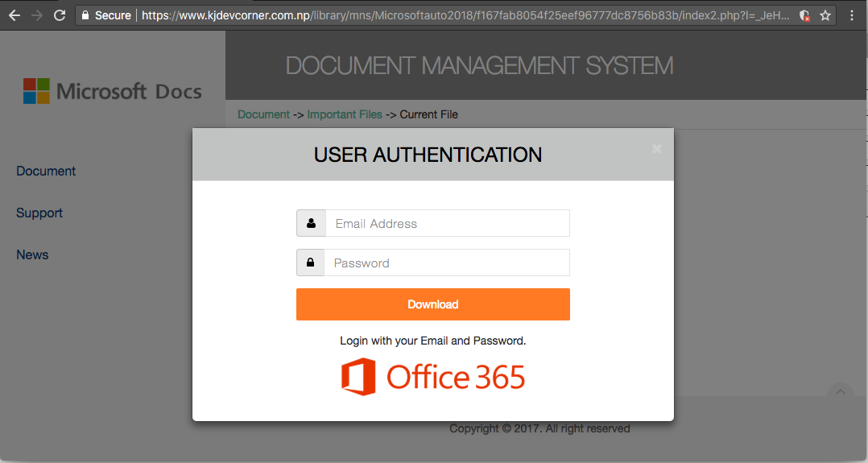
Task: Click 'Login with your Email and Password' text
Action: coord(433,341)
